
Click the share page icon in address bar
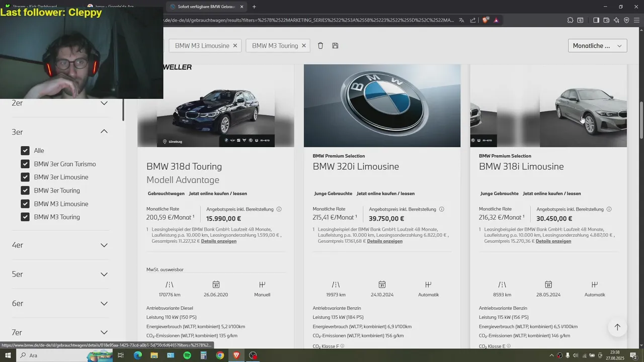pyautogui.click(x=473, y=20)
